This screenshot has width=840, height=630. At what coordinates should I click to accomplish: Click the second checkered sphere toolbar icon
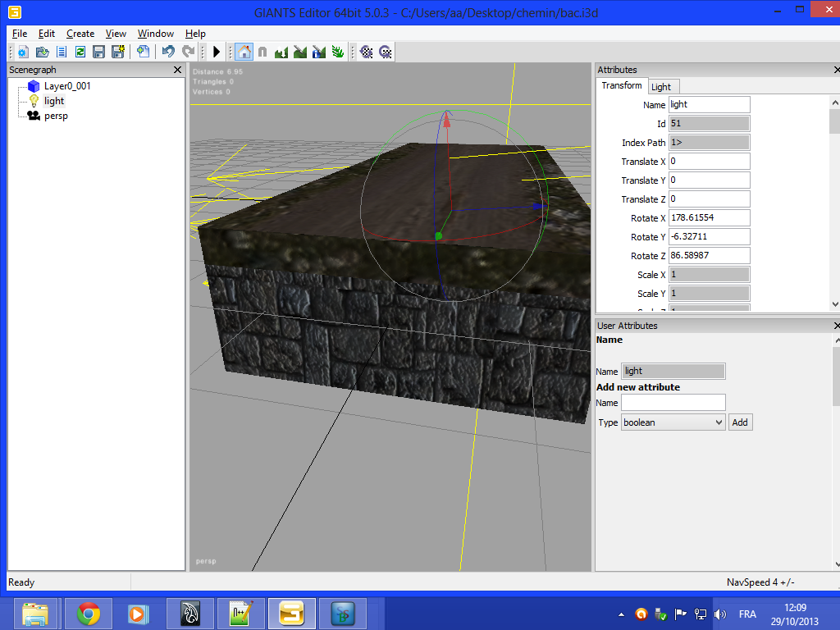pyautogui.click(x=386, y=52)
